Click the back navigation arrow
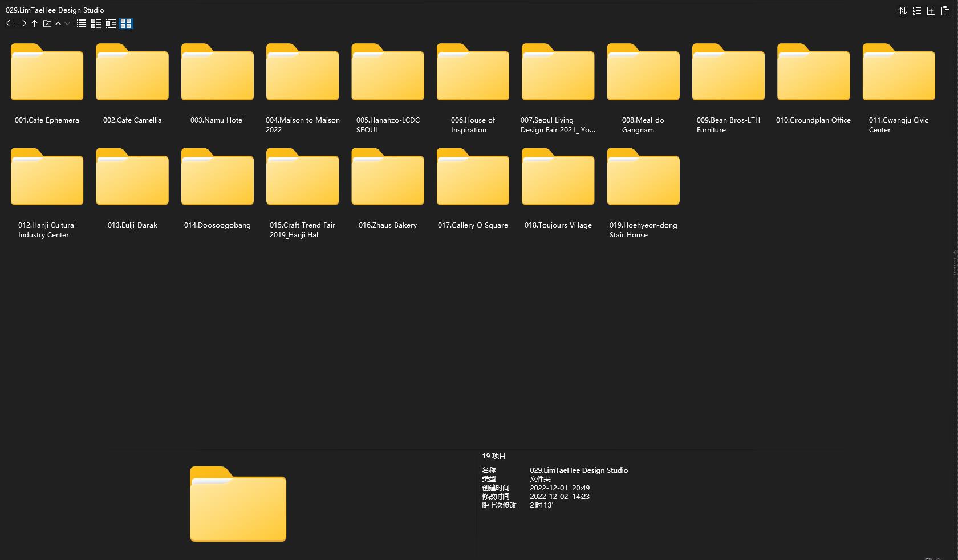 [10, 23]
